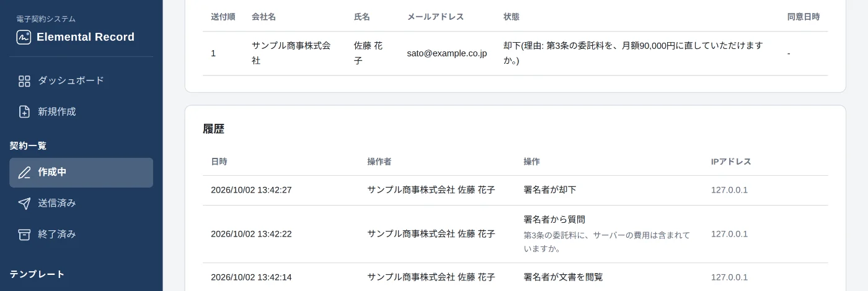Click the IP address in the 署名者から質問 row
Screen dimensions: 868x291
[x=729, y=234]
